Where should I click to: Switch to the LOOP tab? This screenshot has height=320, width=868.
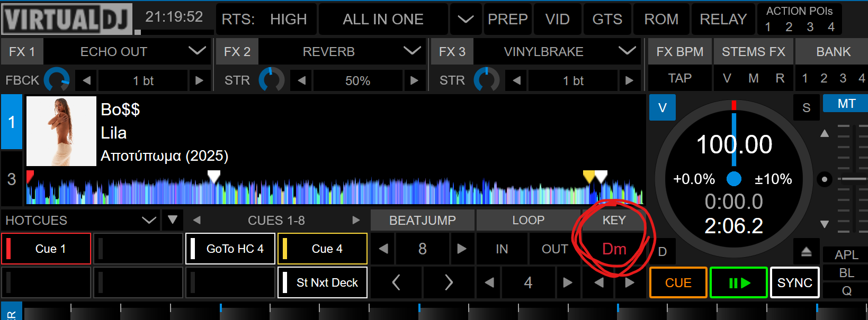point(528,220)
